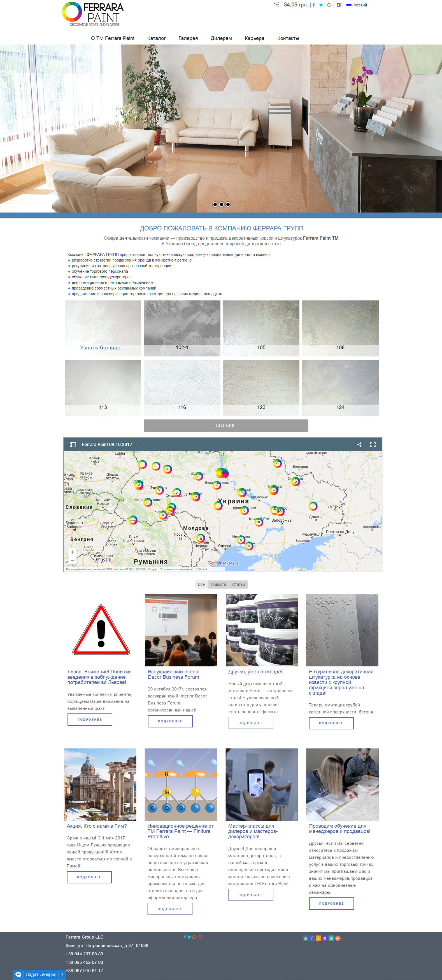
Task: Open 'Проводим обучение для менеджеров' title
Action: point(339,828)
